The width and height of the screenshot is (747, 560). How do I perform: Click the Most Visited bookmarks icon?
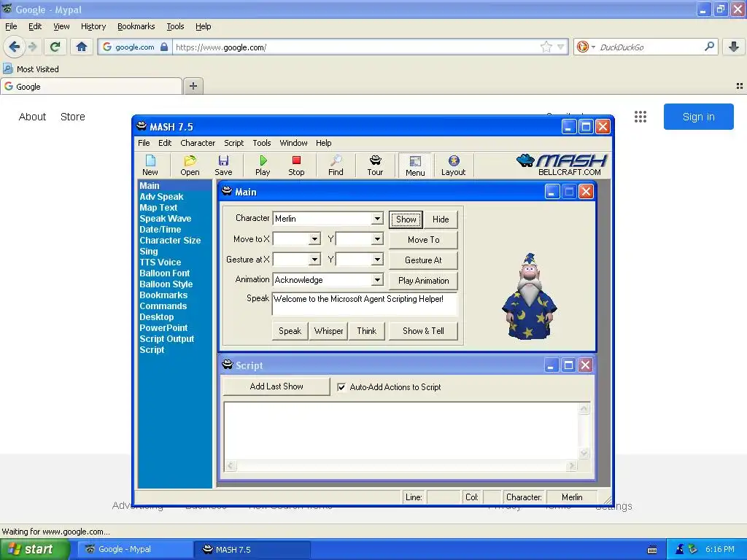click(8, 69)
